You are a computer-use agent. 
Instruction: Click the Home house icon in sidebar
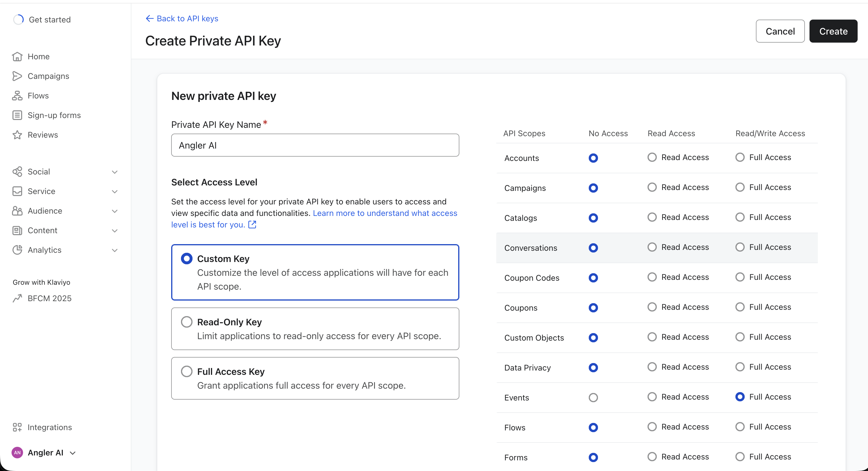17,56
